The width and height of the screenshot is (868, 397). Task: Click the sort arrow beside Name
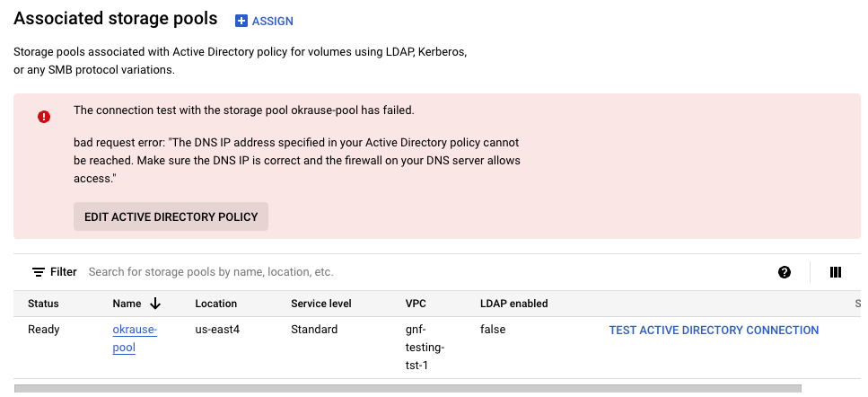click(155, 304)
